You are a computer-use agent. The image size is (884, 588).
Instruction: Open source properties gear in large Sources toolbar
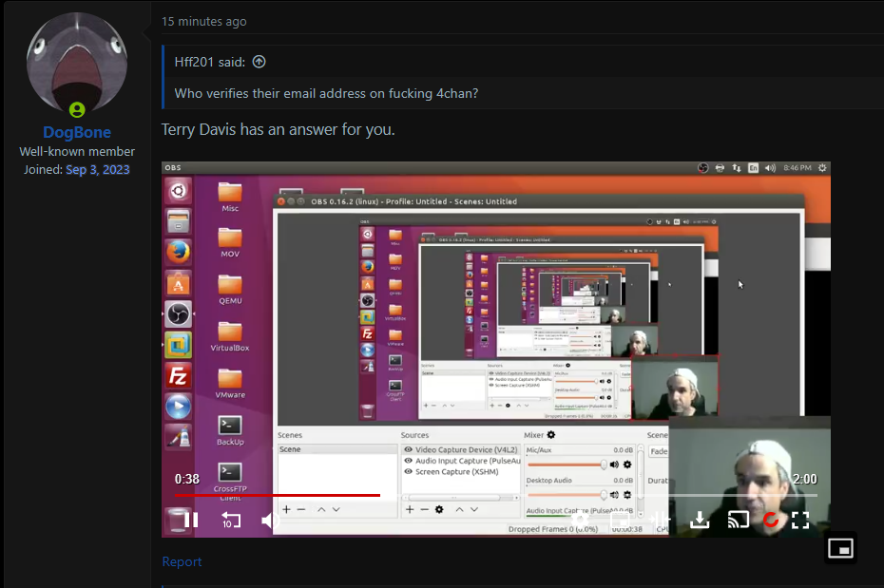439,509
